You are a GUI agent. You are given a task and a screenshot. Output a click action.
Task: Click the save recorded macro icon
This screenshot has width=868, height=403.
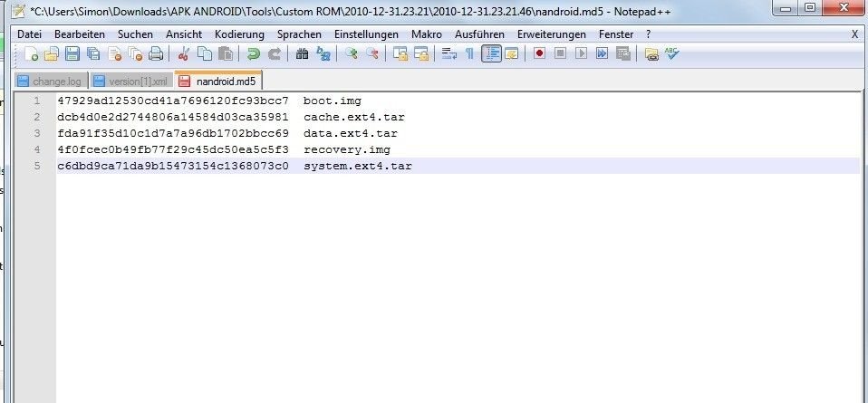623,53
